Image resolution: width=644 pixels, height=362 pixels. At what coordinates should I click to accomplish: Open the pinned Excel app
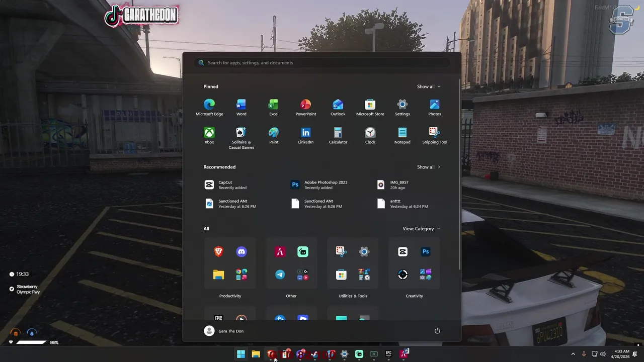(x=274, y=108)
